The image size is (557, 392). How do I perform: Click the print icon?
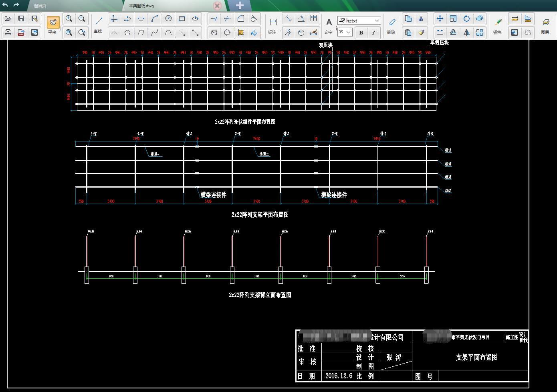(8, 32)
